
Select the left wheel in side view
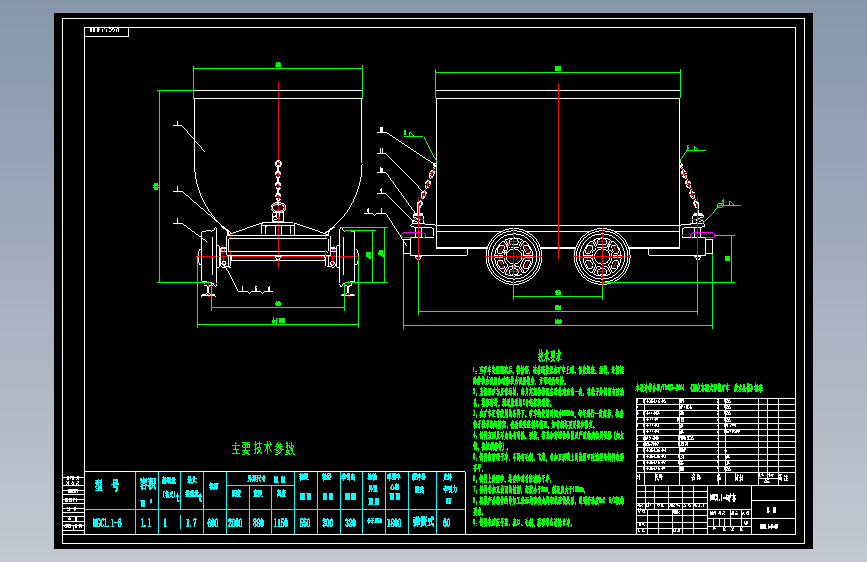(x=514, y=257)
